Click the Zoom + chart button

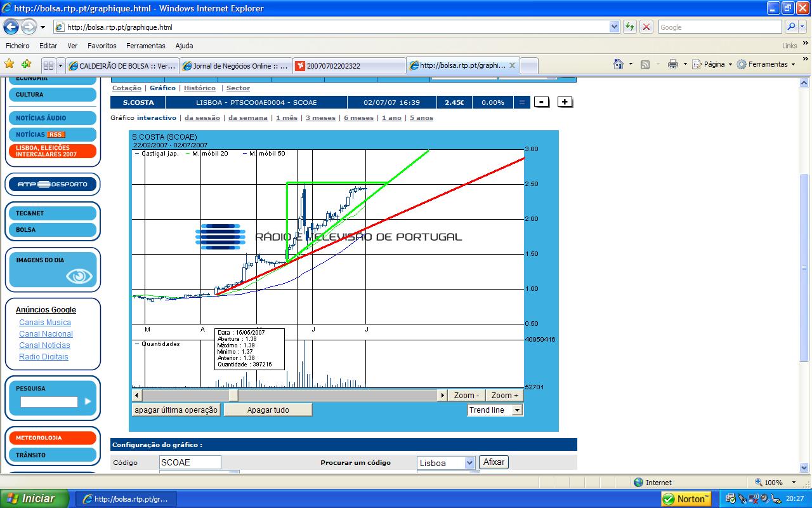505,395
